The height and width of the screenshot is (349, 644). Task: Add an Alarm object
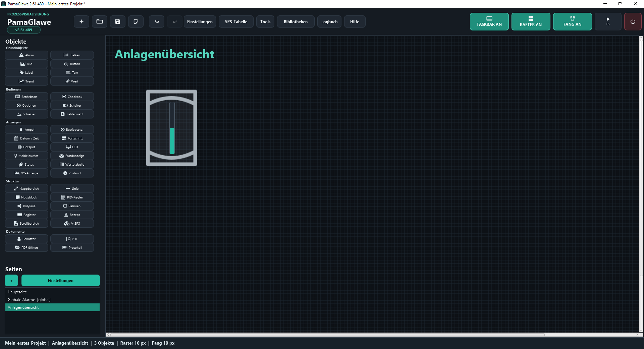pyautogui.click(x=26, y=55)
